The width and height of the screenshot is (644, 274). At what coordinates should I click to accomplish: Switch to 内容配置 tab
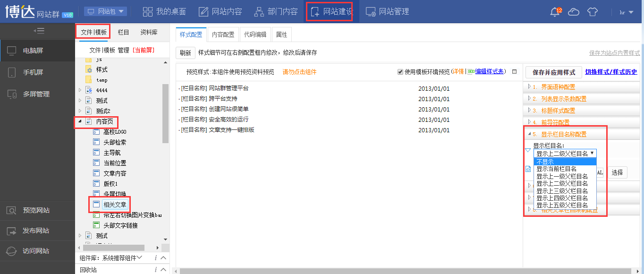(x=223, y=34)
